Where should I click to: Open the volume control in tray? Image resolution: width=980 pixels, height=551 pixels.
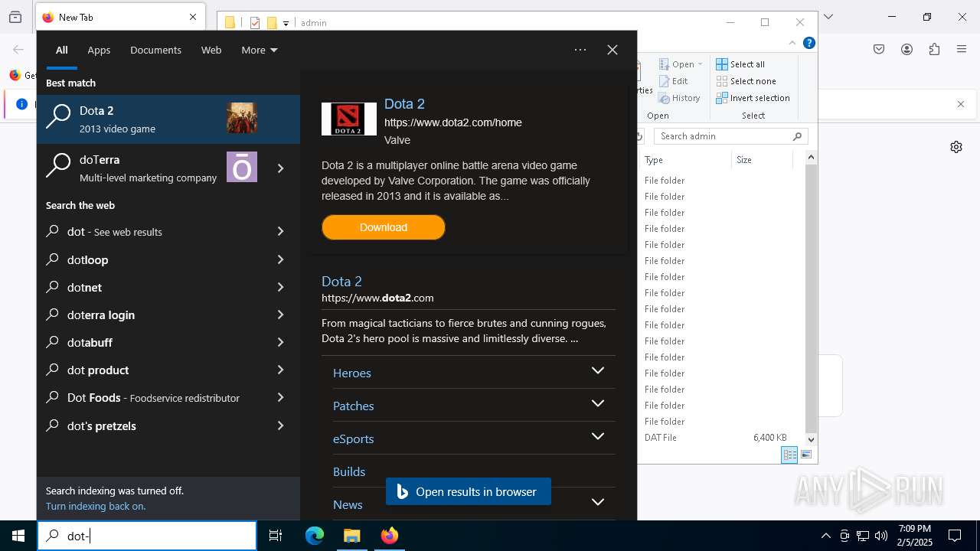(x=881, y=536)
